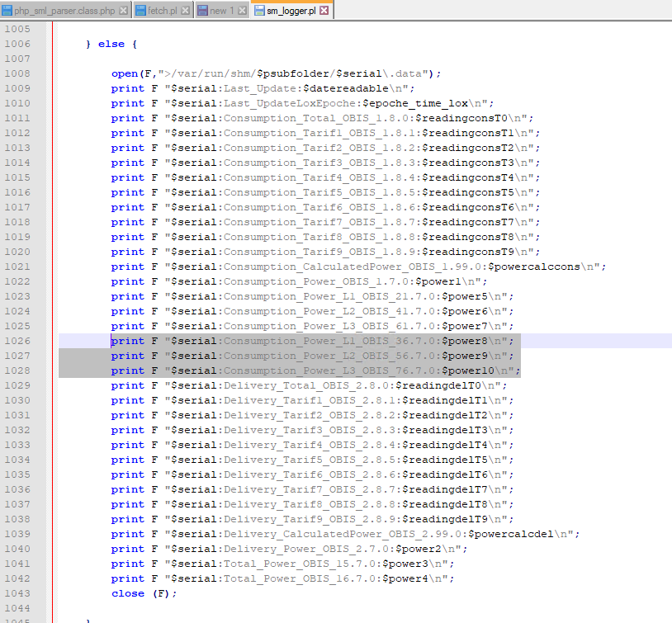Click '$readingdelT7' variable
The height and width of the screenshot is (623, 672).
pos(445,490)
